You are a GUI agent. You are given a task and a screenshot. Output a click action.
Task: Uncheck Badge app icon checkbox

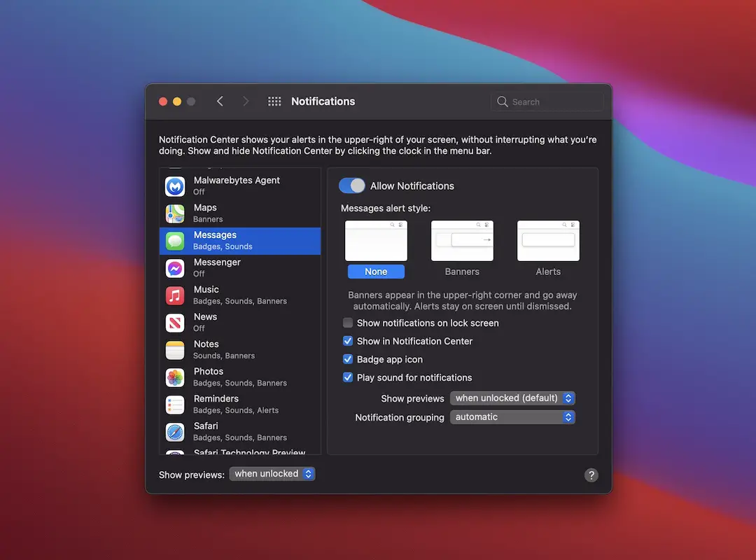click(348, 359)
